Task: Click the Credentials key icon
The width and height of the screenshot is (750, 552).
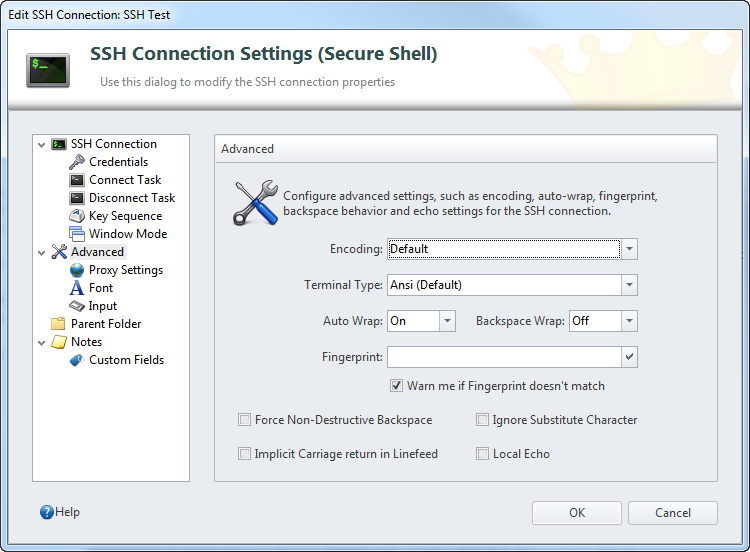Action: 77,162
